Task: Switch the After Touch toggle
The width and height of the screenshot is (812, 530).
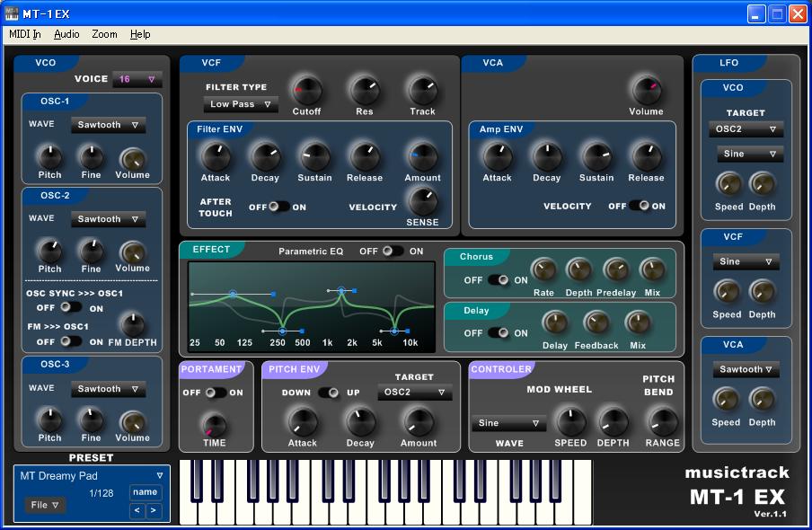Action: point(278,207)
